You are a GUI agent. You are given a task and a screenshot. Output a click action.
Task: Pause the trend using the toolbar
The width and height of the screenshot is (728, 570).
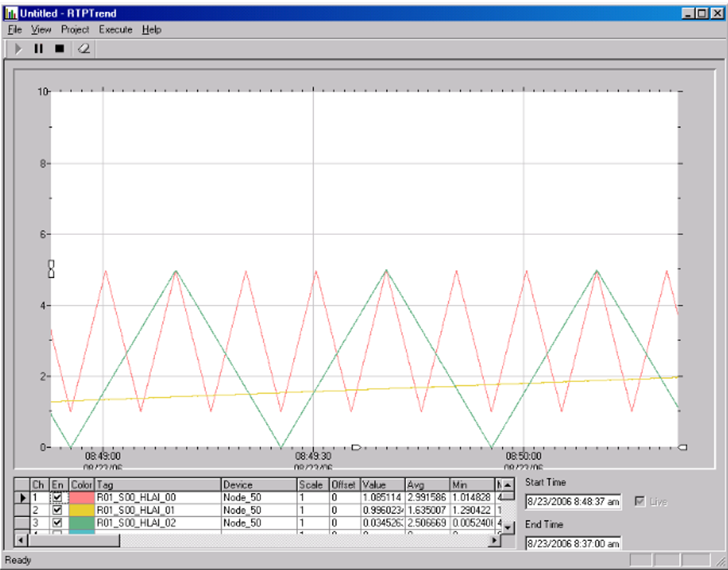coord(39,48)
